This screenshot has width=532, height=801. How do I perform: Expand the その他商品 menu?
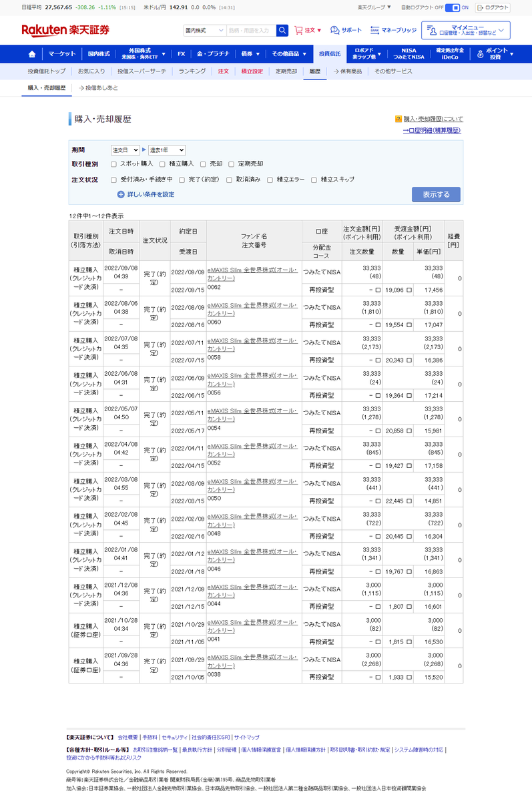click(288, 54)
